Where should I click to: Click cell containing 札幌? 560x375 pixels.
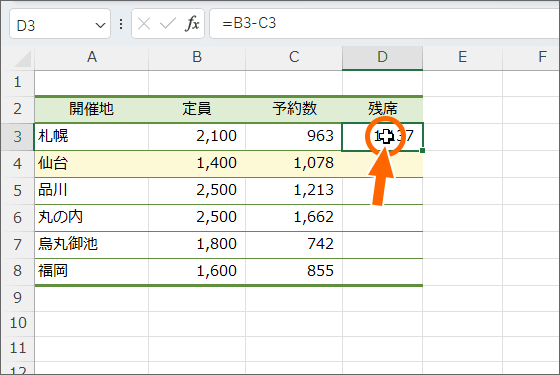coord(91,136)
